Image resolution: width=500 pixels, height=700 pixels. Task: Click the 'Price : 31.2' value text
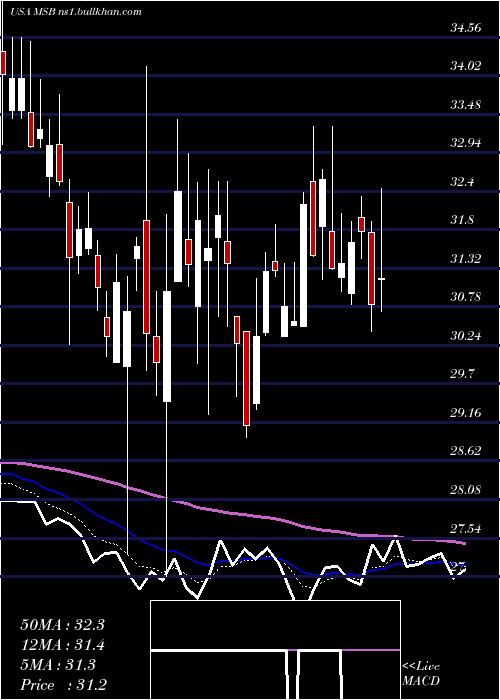(63, 685)
